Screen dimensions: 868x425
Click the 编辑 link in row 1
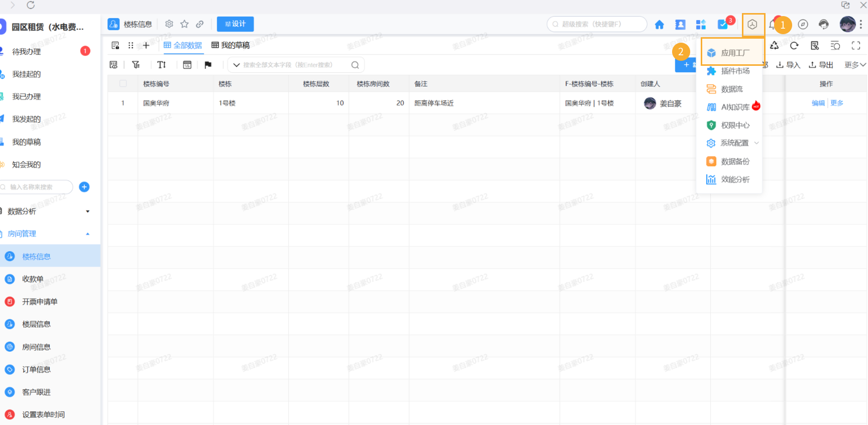click(818, 103)
